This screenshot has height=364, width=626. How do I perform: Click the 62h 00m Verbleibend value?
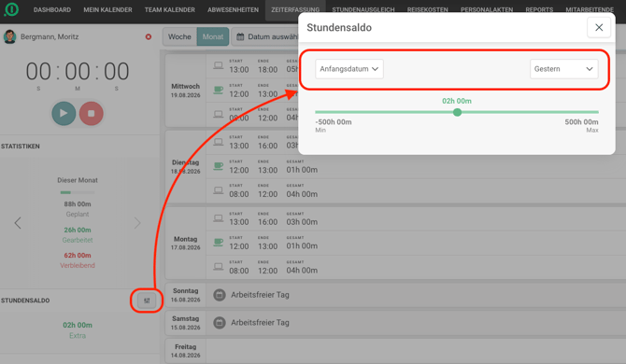[78, 255]
